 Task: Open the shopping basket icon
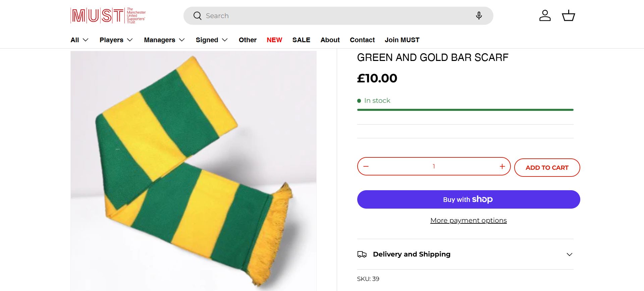coord(568,16)
